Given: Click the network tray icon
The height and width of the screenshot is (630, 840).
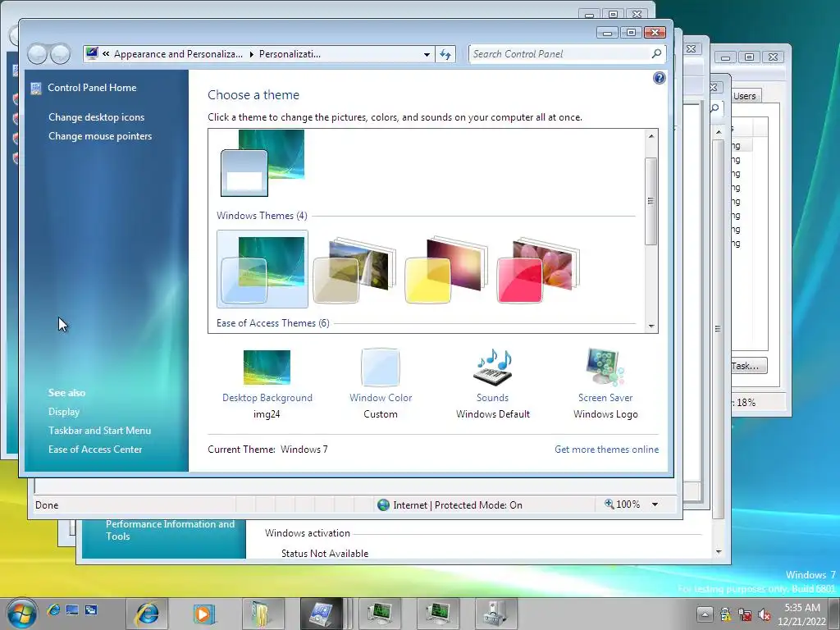Looking at the screenshot, I should [x=745, y=615].
